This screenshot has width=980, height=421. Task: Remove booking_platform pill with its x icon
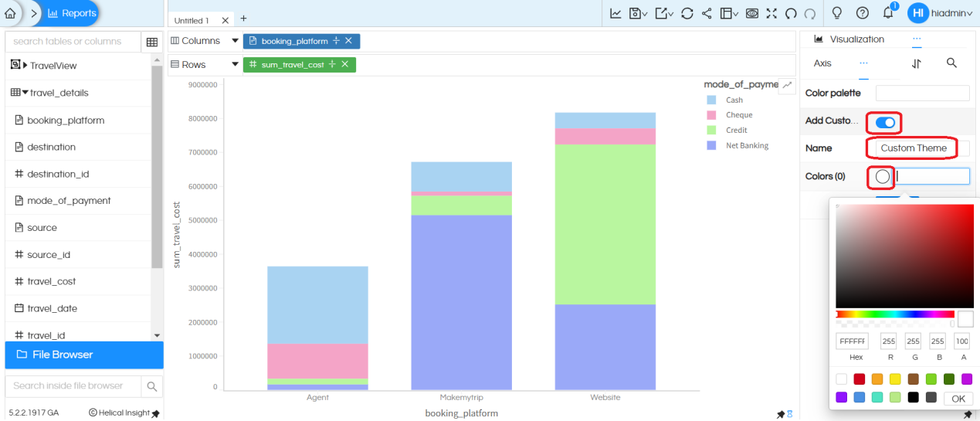348,41
